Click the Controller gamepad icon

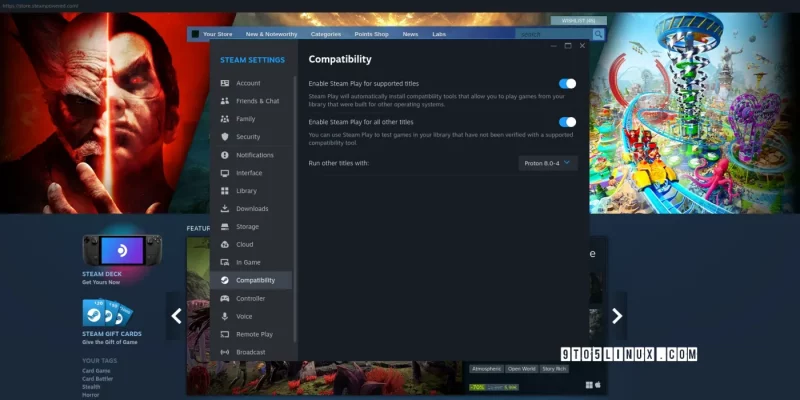(x=224, y=298)
